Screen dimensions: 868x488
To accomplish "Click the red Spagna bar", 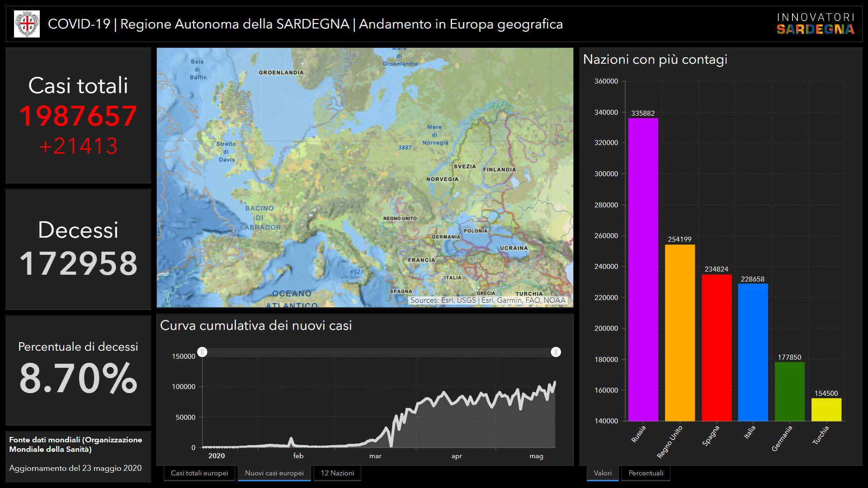I will pyautogui.click(x=716, y=348).
